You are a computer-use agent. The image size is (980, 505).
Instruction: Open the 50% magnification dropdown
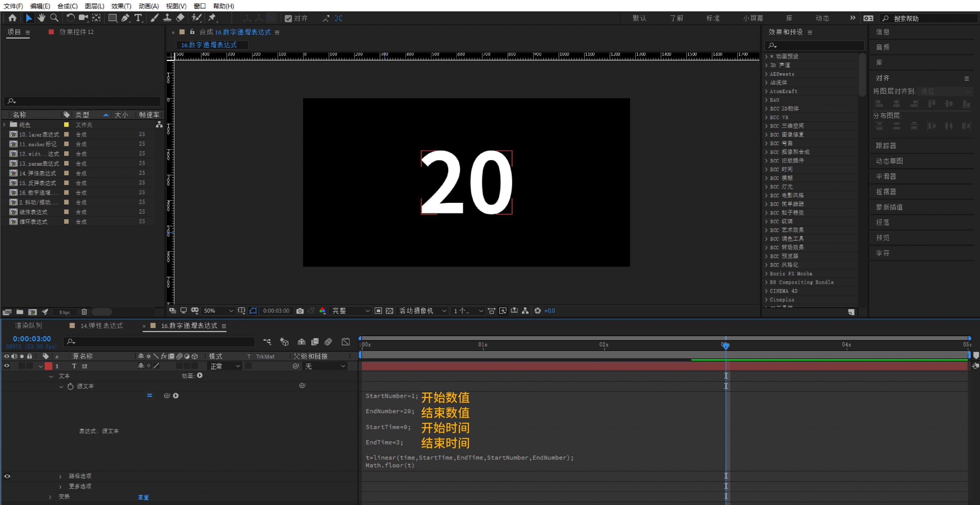pyautogui.click(x=218, y=311)
